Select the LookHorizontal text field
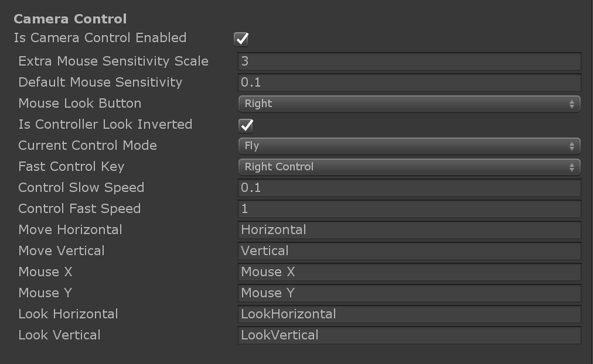 408,314
